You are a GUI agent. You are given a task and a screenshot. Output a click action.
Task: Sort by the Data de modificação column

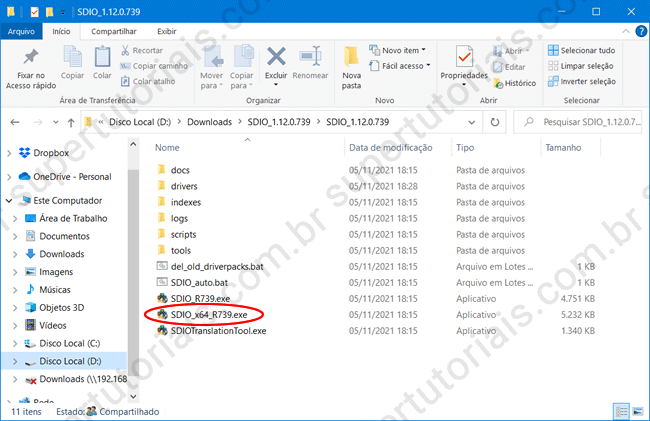(x=390, y=147)
